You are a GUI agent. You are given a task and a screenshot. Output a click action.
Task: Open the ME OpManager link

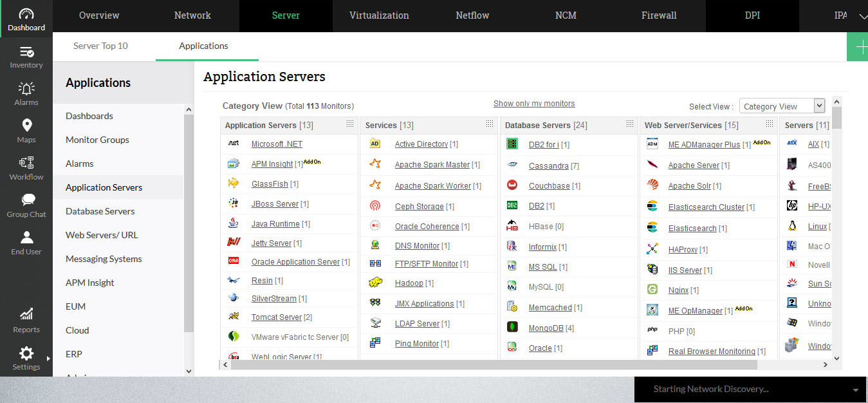pyautogui.click(x=696, y=311)
